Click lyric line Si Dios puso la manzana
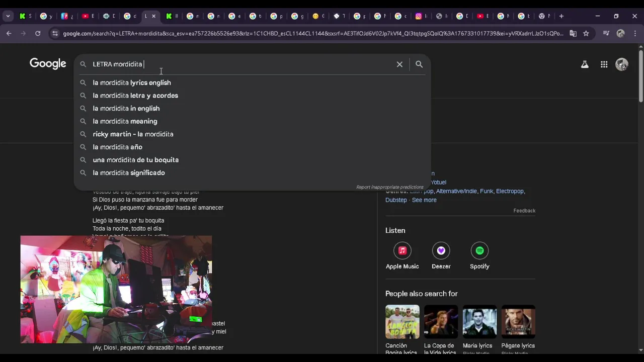This screenshot has width=644, height=362. click(x=145, y=200)
